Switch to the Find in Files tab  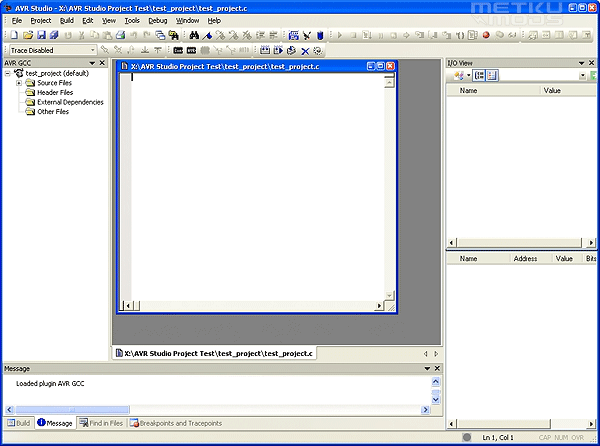click(101, 423)
